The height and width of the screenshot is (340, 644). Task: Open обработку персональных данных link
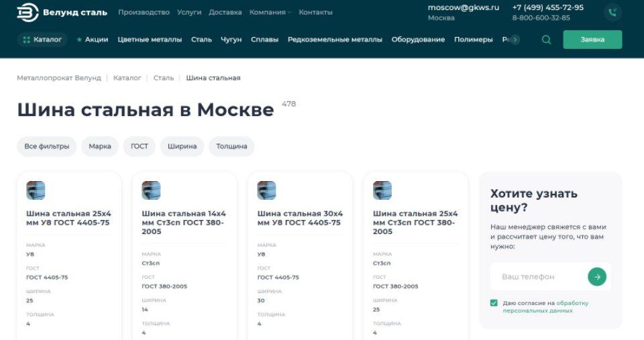tap(546, 306)
